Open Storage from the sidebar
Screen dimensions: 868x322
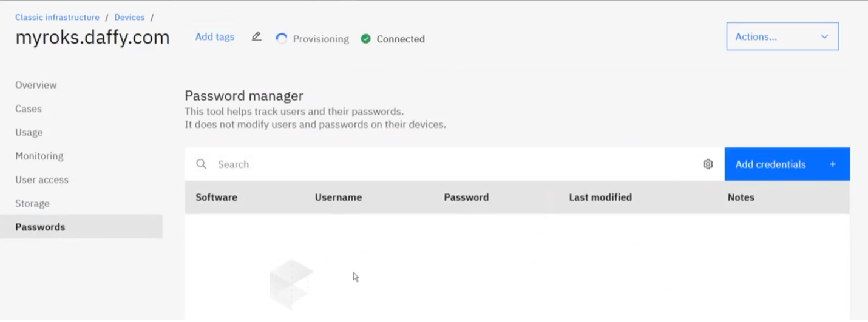coord(32,203)
